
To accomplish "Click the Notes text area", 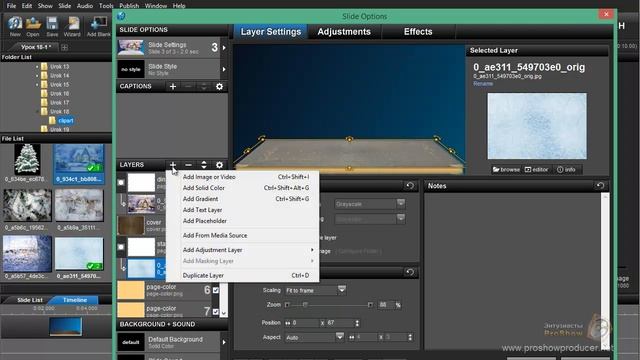I will click(x=513, y=271).
